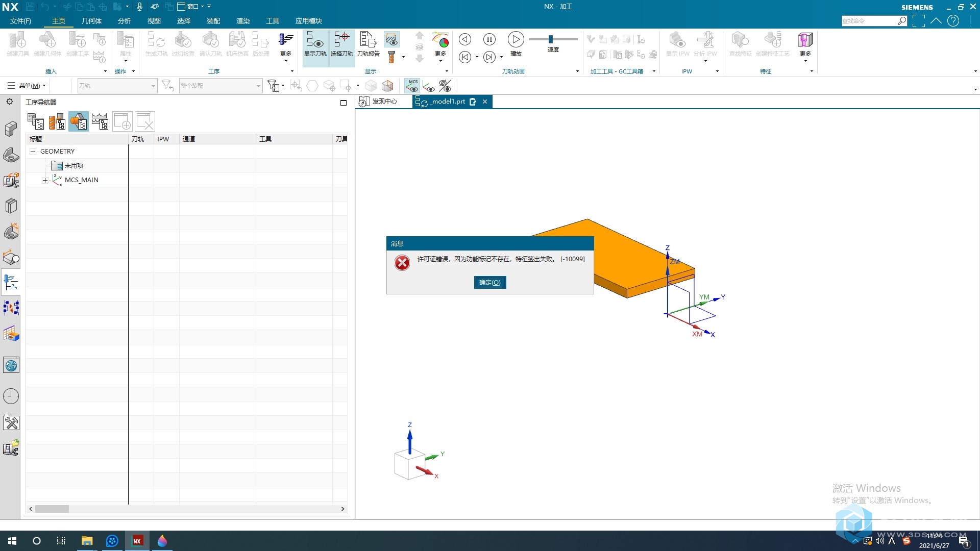Switch navigator to Machining Method view
980x551 pixels.
pos(100,121)
